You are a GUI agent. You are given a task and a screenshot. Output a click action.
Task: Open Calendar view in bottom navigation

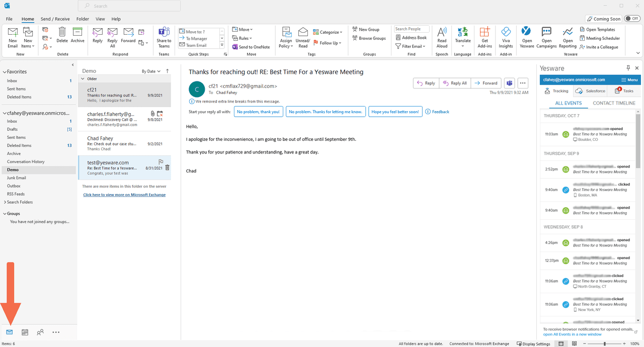[x=25, y=332]
